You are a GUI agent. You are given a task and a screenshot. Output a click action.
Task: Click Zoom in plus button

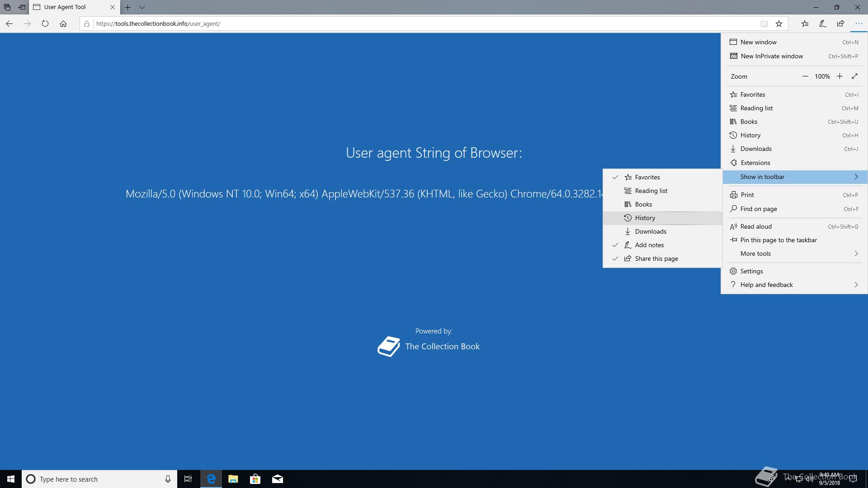pos(840,76)
